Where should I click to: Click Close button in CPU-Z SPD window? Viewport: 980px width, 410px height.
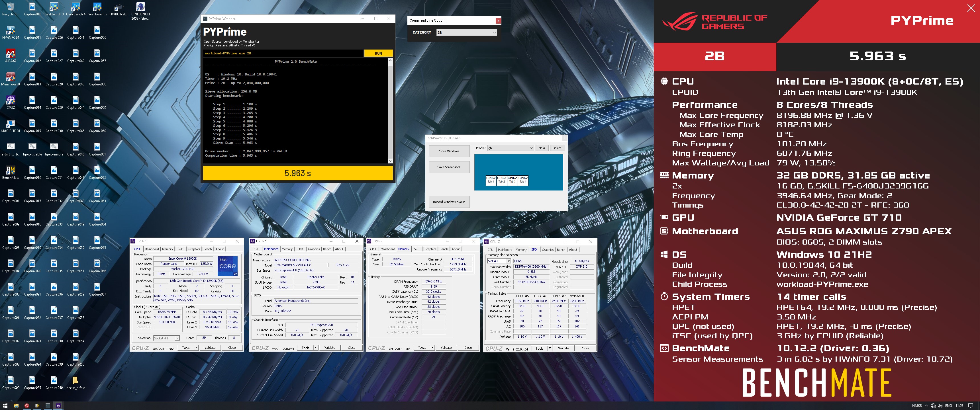coord(585,348)
